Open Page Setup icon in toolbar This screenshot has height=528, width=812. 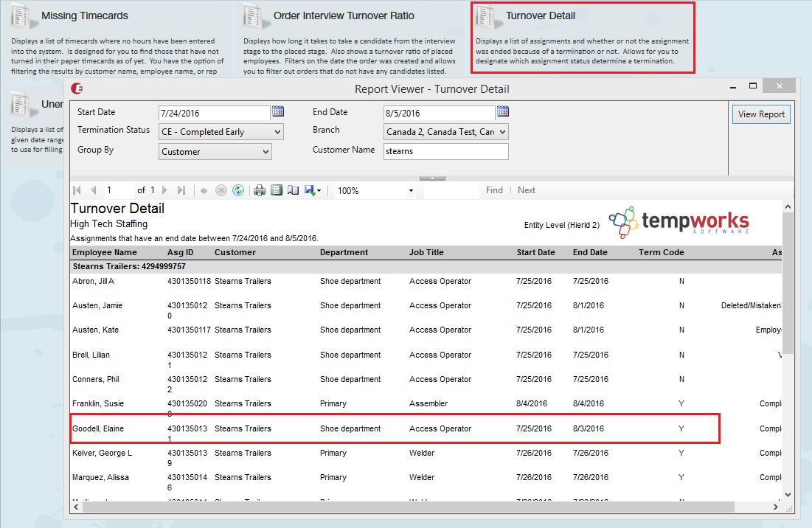coord(293,190)
